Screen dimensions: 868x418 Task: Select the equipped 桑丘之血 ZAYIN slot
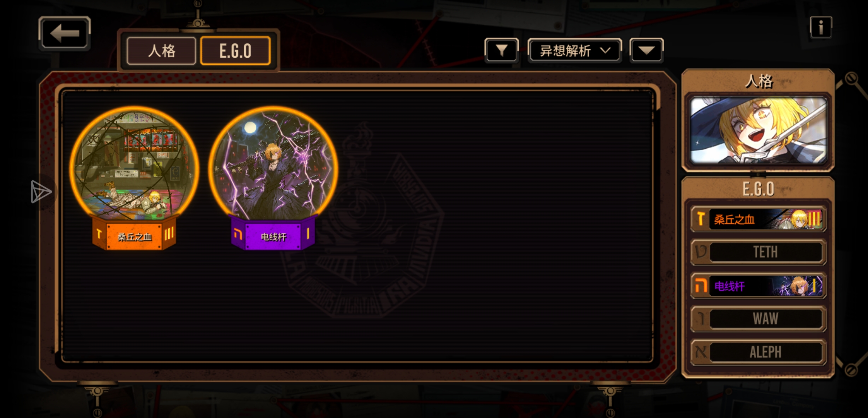pos(758,219)
